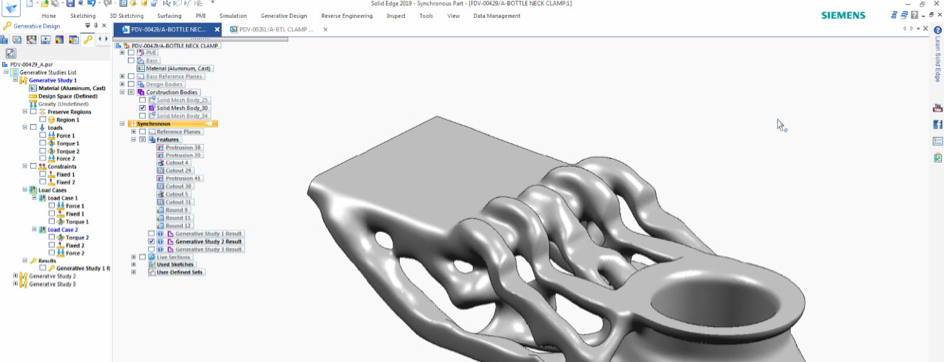
Task: Uncheck the Generative Study 2 Result checkbox
Action: click(x=152, y=242)
